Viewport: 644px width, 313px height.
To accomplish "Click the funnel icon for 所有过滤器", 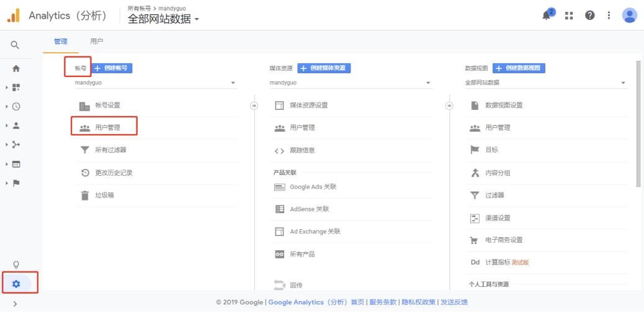I will tap(84, 150).
